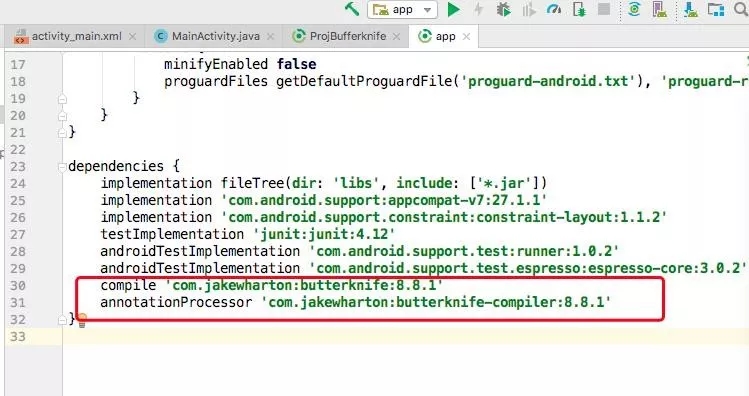Image resolution: width=749 pixels, height=396 pixels.
Task: Close the MainActivity.java tab
Action: pyautogui.click(x=270, y=37)
